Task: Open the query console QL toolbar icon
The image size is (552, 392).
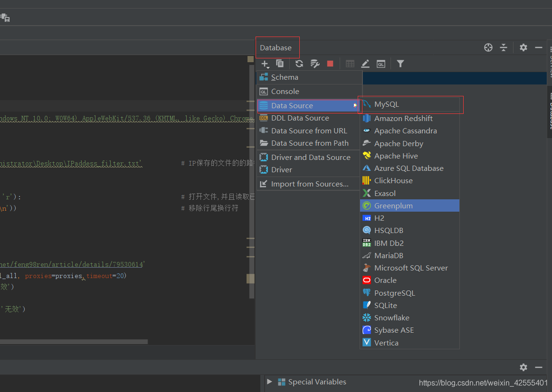Action: 381,64
